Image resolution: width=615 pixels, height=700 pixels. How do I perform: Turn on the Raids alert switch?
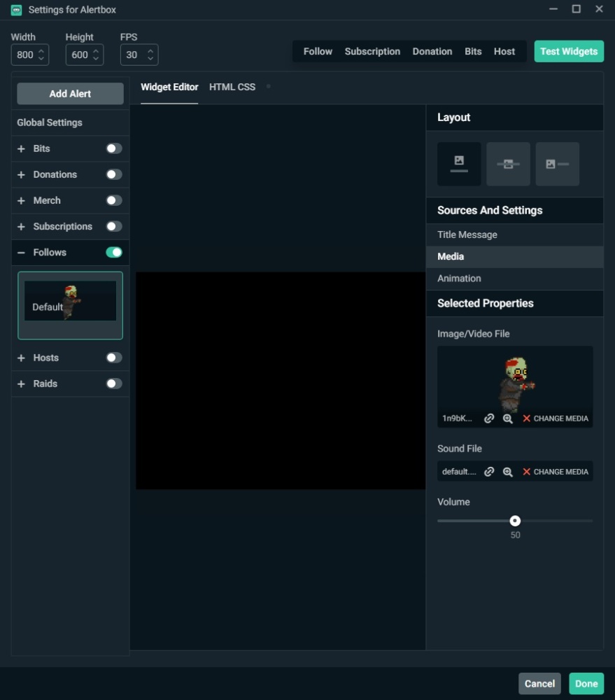[114, 384]
